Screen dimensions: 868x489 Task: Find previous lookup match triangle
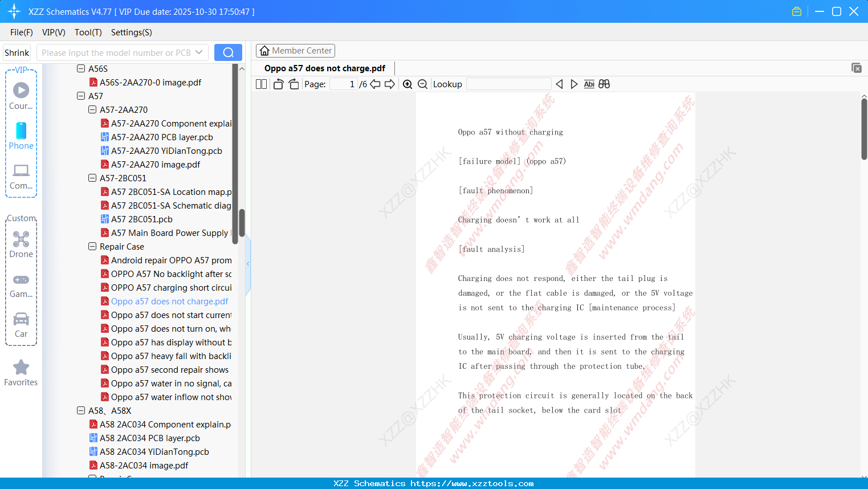point(559,84)
